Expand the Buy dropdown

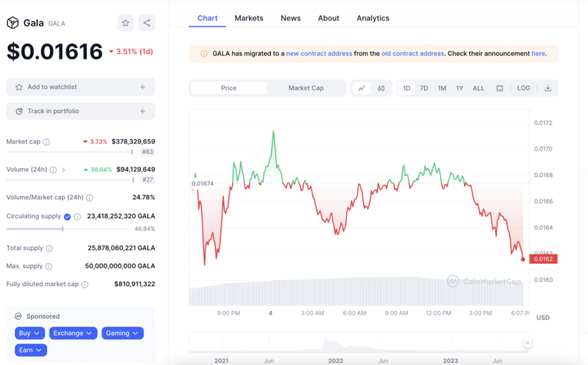click(29, 333)
